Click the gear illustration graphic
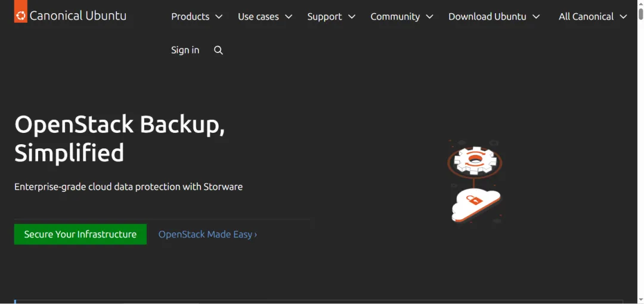This screenshot has height=304, width=644. point(475,162)
